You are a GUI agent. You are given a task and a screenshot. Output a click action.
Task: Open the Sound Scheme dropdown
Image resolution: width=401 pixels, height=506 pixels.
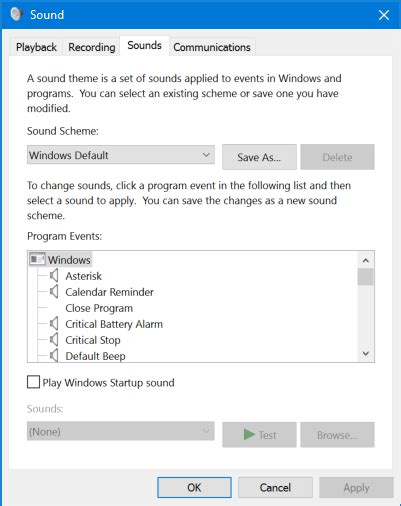[x=121, y=155]
